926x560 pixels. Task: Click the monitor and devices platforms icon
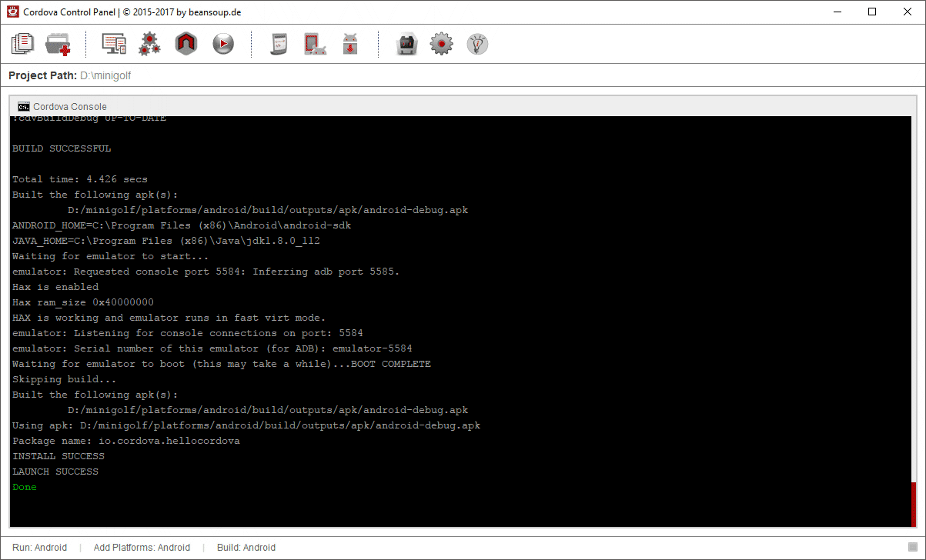click(x=114, y=44)
